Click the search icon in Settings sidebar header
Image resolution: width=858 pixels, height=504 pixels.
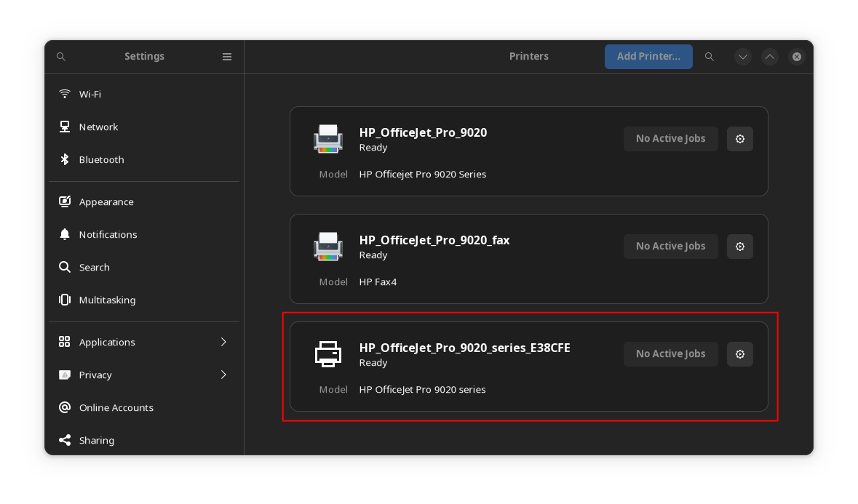(x=61, y=57)
